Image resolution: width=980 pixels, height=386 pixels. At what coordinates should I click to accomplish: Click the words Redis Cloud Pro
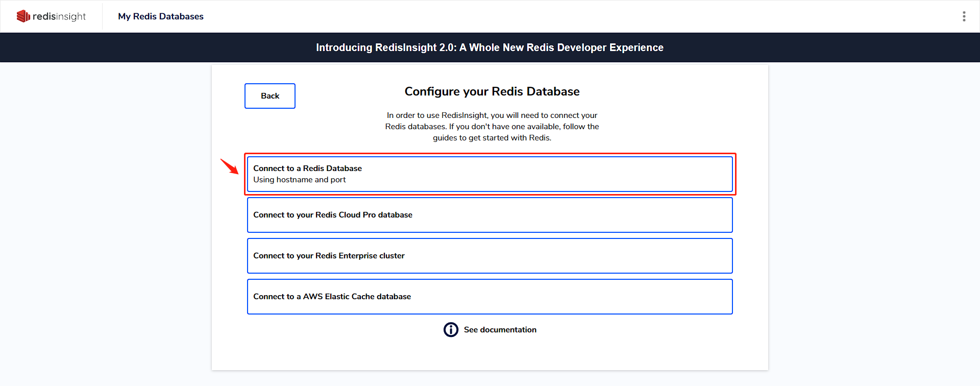point(346,215)
